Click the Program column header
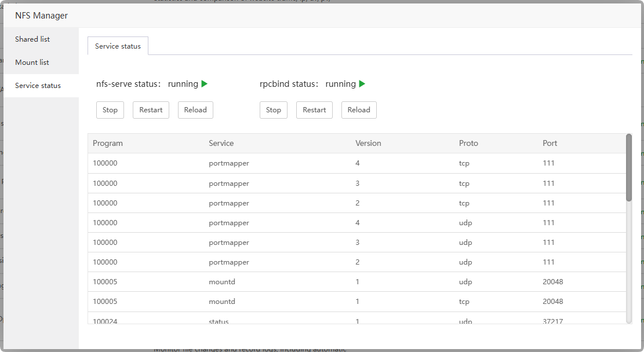This screenshot has height=352, width=644. click(108, 144)
